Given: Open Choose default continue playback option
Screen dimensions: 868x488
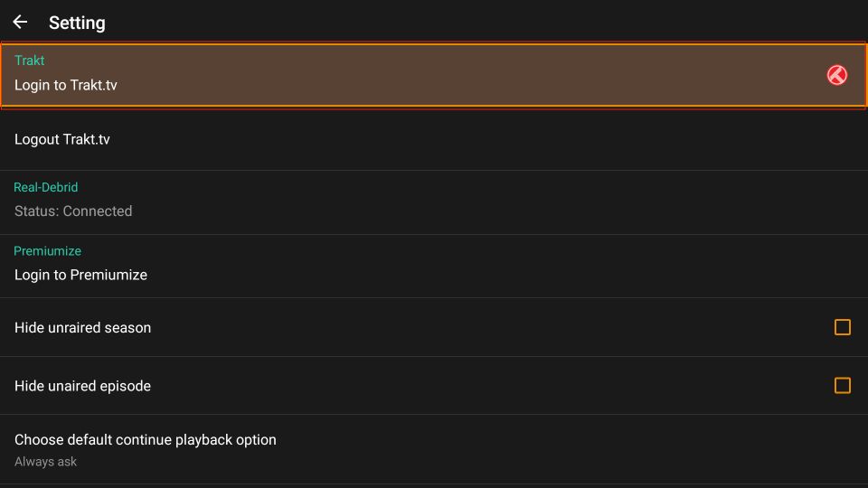Looking at the screenshot, I should coord(434,449).
